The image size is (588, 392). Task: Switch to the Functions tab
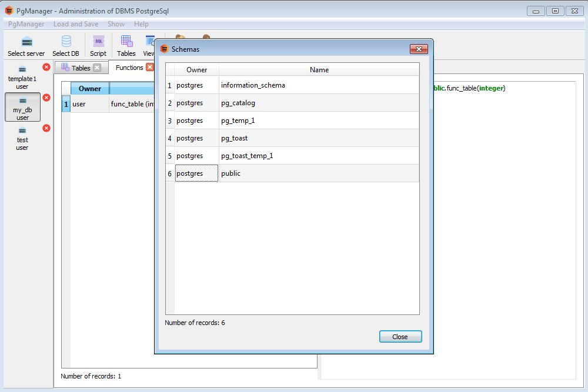pos(129,68)
